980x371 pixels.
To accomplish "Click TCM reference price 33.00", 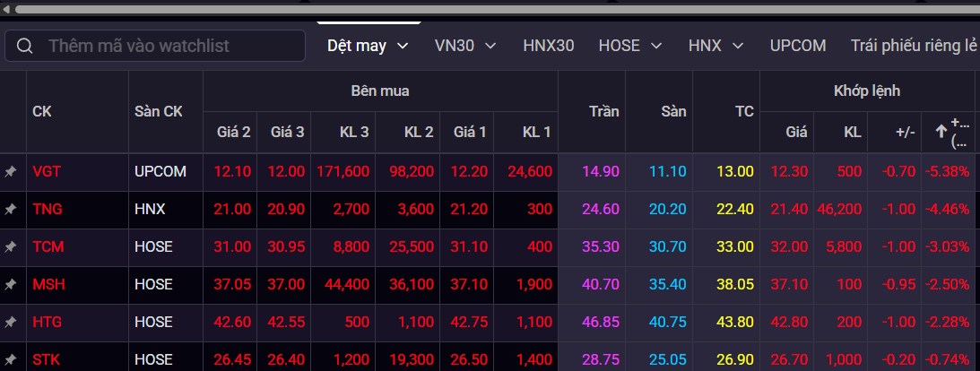I will tap(735, 246).
